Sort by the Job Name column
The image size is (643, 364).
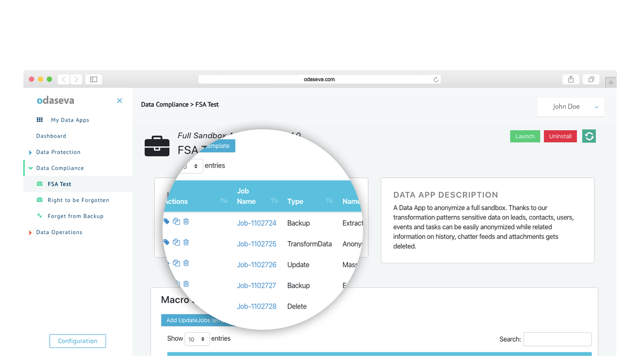(274, 201)
